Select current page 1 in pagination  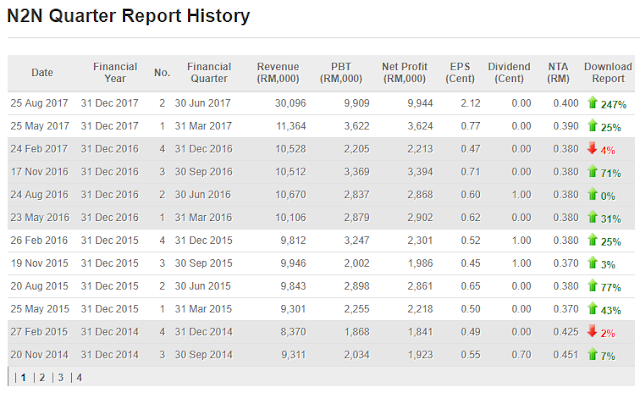tap(24, 377)
